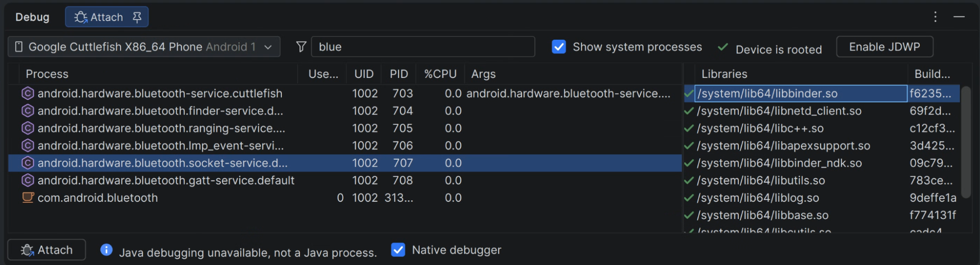Select the Debug panel title
Image resolution: width=980 pixels, height=265 pixels.
tap(32, 17)
